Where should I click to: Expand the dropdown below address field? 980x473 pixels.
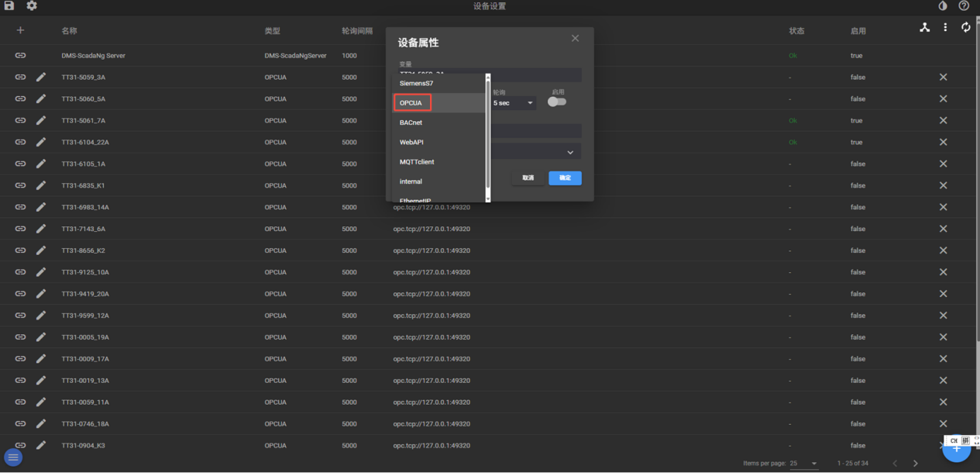[570, 152]
